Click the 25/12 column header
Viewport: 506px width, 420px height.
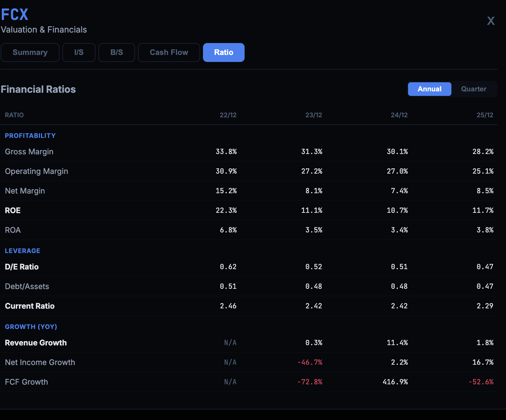click(485, 115)
